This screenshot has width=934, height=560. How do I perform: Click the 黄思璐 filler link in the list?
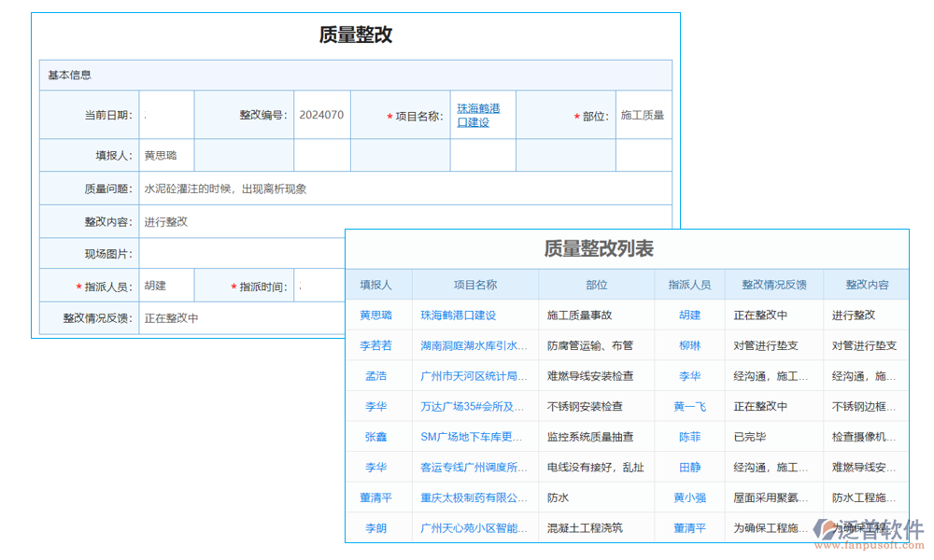tap(377, 315)
